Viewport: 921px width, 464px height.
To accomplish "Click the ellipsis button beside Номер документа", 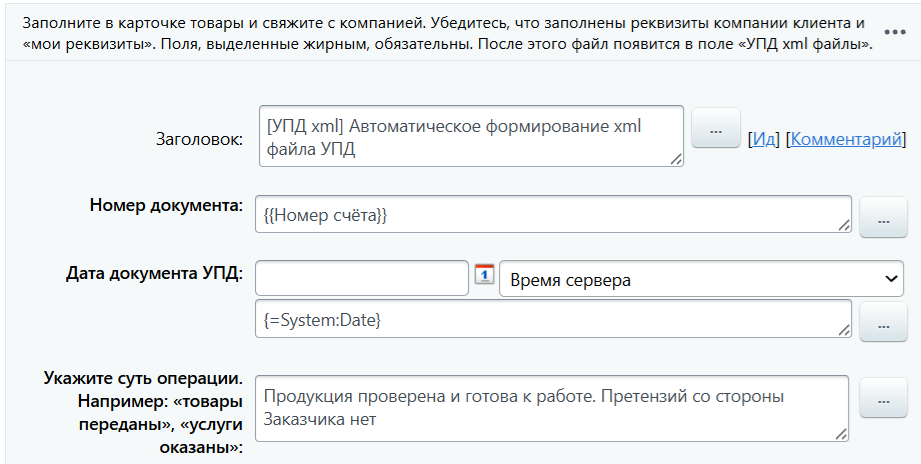I will coord(883,218).
